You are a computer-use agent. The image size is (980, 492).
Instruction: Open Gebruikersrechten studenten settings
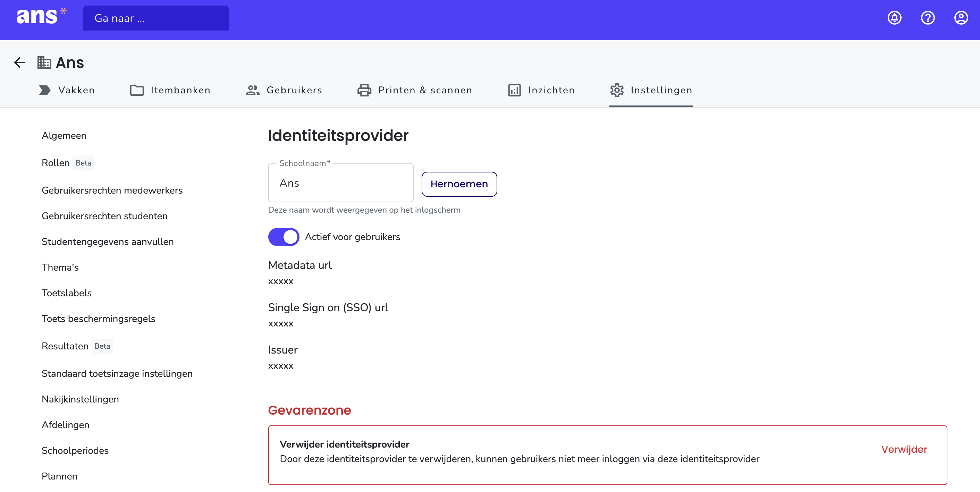104,216
